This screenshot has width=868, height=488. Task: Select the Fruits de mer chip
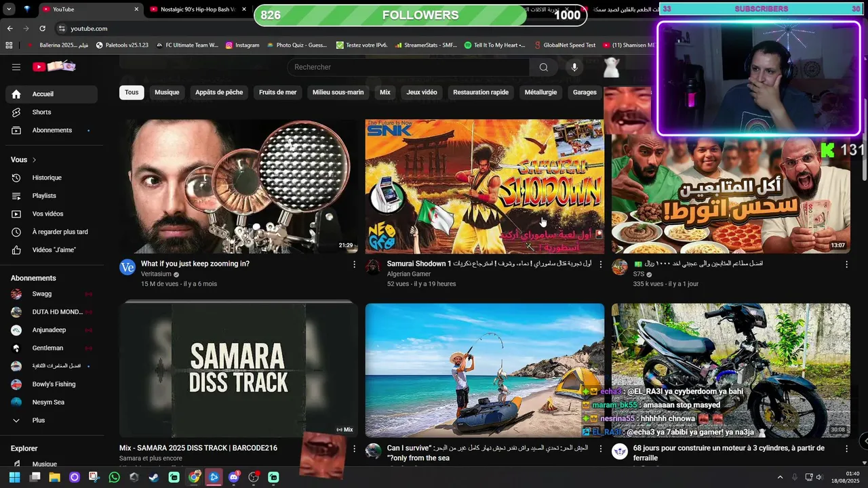[278, 92]
